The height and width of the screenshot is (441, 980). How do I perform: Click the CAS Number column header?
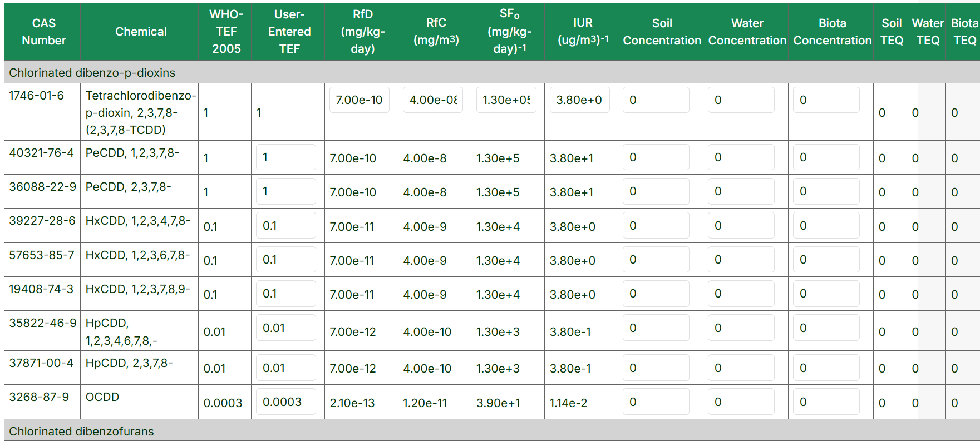(43, 32)
